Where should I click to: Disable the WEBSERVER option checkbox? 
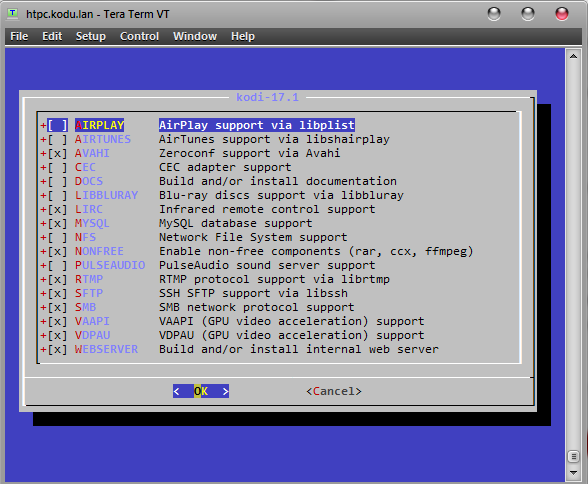click(57, 349)
